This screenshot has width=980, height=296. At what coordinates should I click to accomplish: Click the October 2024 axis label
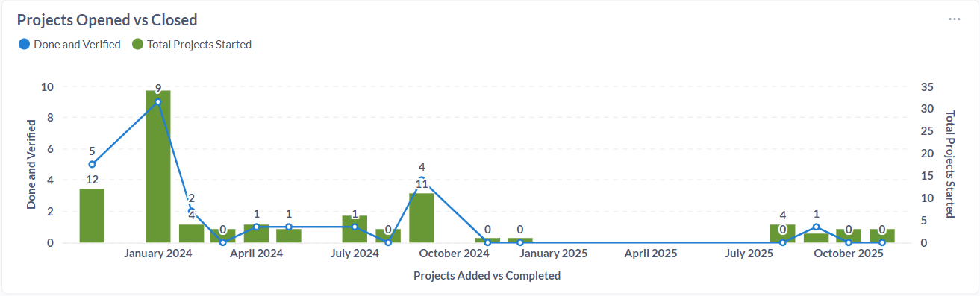click(x=454, y=254)
